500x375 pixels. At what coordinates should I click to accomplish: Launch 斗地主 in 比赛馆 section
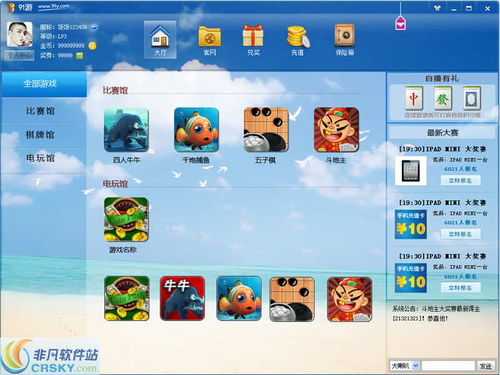point(336,130)
